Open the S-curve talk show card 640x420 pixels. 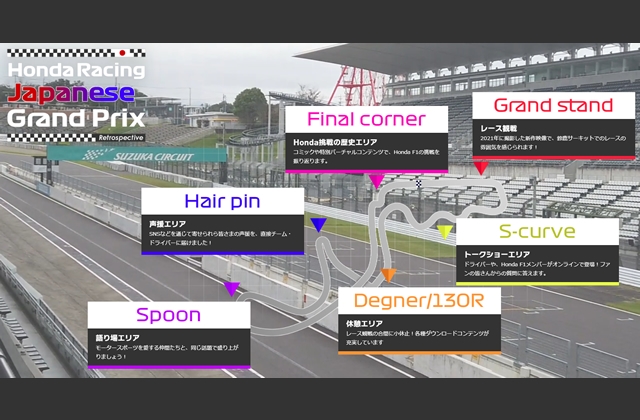point(537,252)
